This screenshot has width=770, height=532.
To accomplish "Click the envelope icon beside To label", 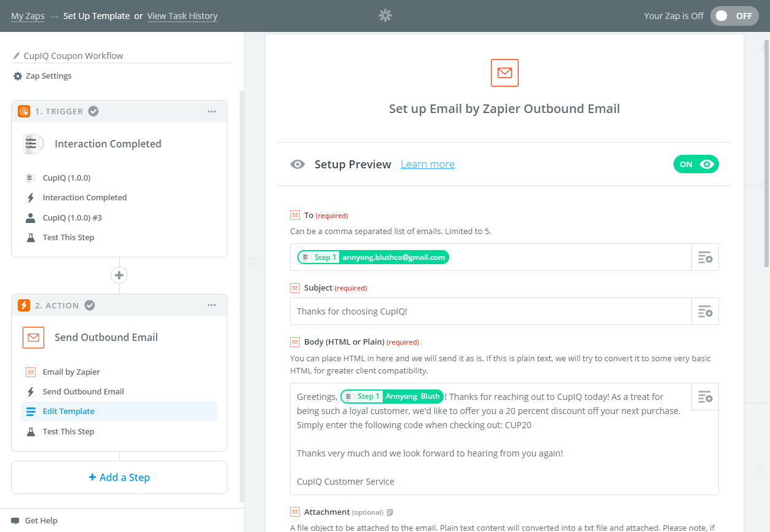I will [x=294, y=215].
